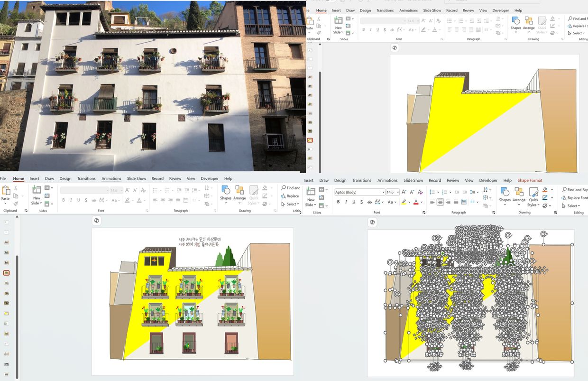Click Shape Fill bucket icon in bottom-right ribbon

point(545,190)
